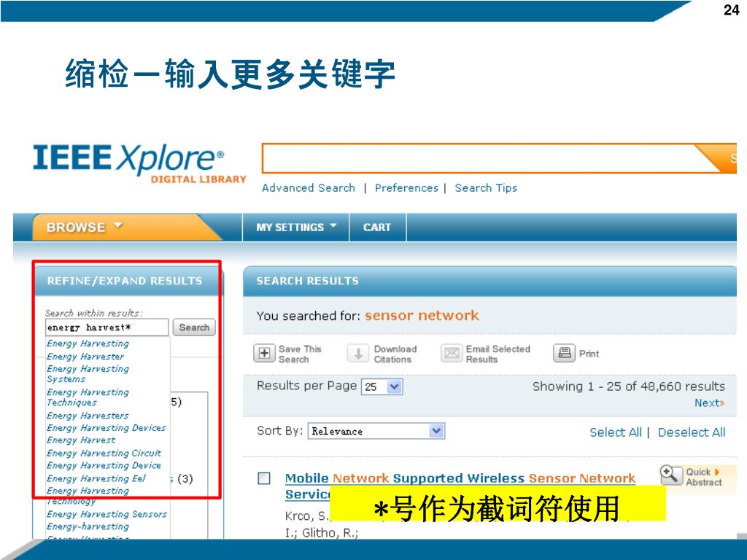Click the Print printer icon

point(564,354)
